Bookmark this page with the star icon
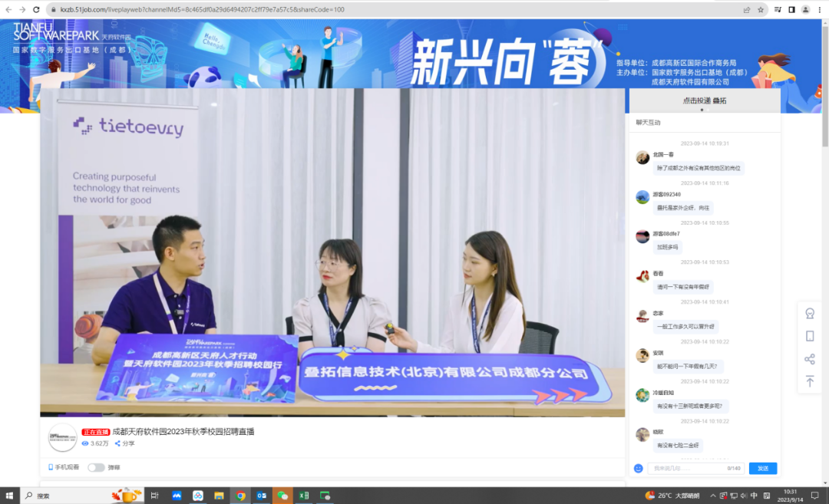 pos(761,10)
